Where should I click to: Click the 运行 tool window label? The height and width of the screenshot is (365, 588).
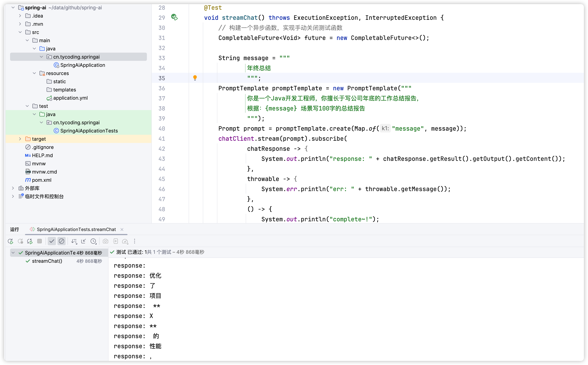point(15,230)
